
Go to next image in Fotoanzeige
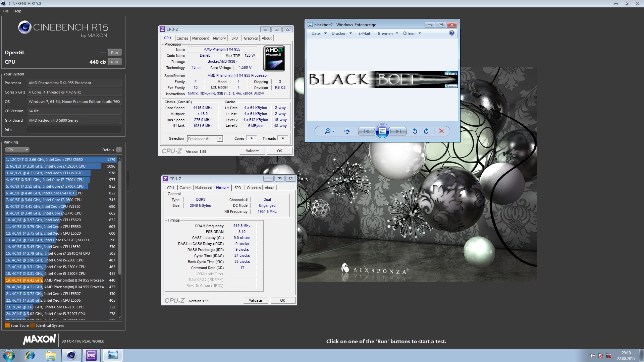click(x=398, y=131)
